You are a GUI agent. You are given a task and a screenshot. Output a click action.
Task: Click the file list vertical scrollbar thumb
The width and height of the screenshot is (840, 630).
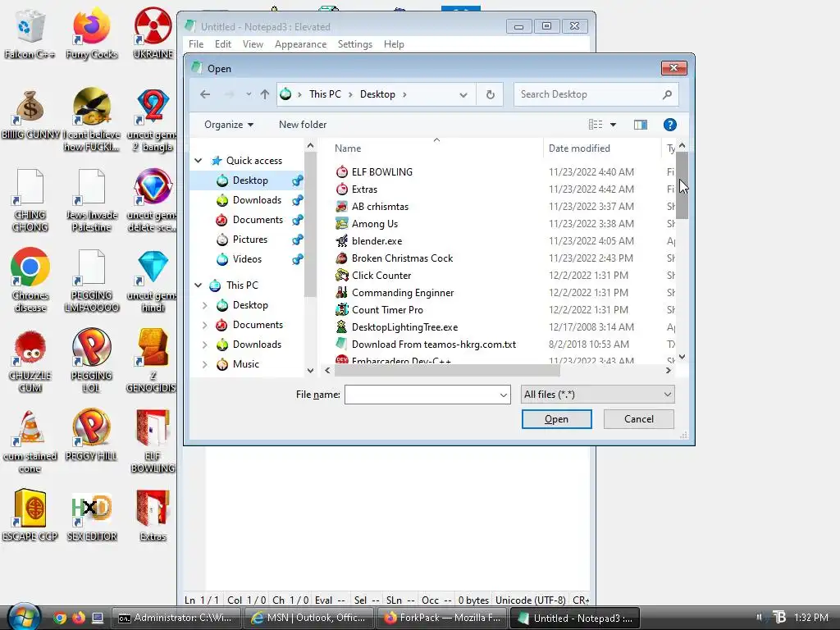click(682, 185)
